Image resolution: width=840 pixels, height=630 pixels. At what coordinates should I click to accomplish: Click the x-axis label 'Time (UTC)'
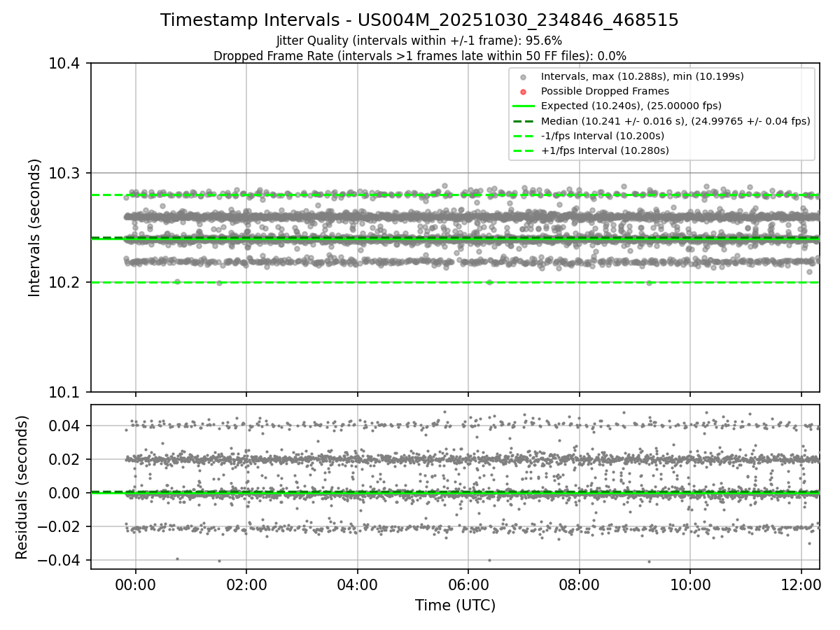(455, 605)
